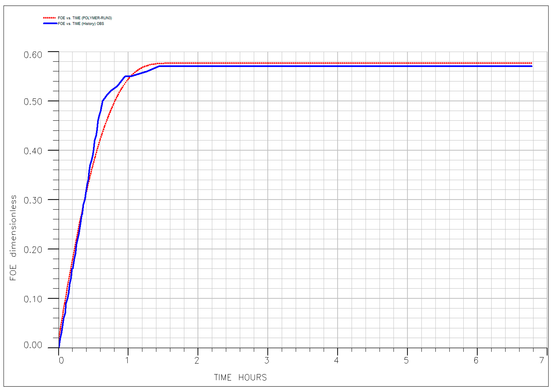
Task: Select the POLYMER-RUN3 legend label
Action: coord(85,18)
